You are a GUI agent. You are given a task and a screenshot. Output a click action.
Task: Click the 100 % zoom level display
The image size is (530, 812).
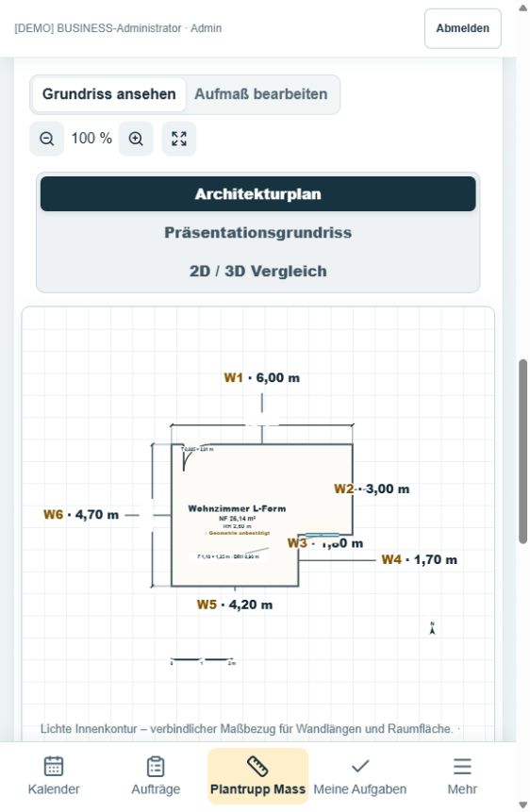[x=91, y=139]
